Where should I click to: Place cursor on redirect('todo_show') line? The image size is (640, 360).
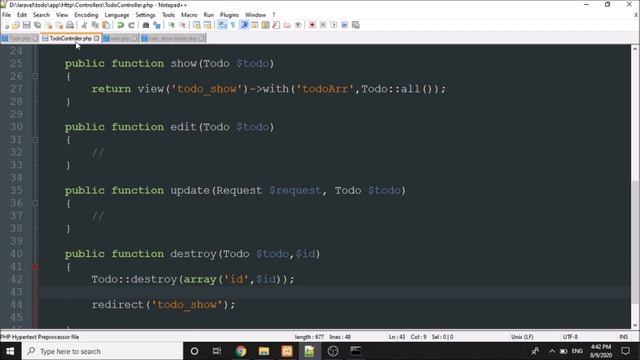163,304
